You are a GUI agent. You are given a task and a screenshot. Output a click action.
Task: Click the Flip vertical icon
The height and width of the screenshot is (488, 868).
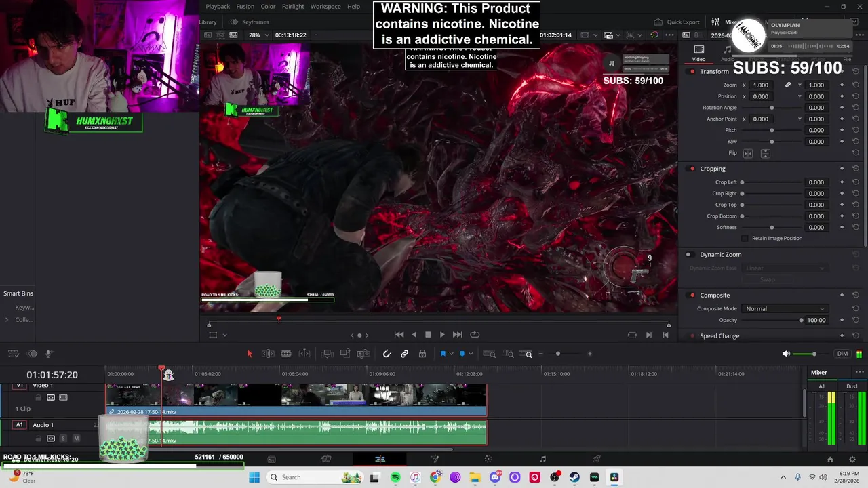(765, 154)
